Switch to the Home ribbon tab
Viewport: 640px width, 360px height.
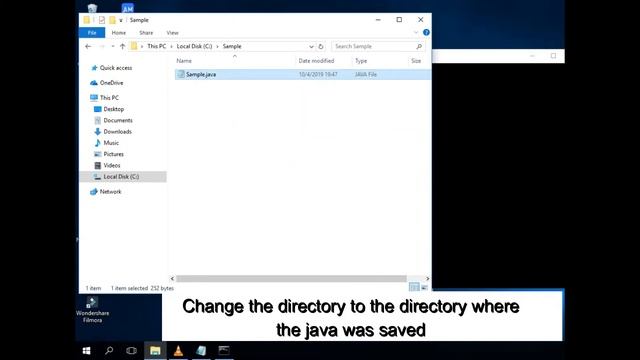[x=119, y=33]
